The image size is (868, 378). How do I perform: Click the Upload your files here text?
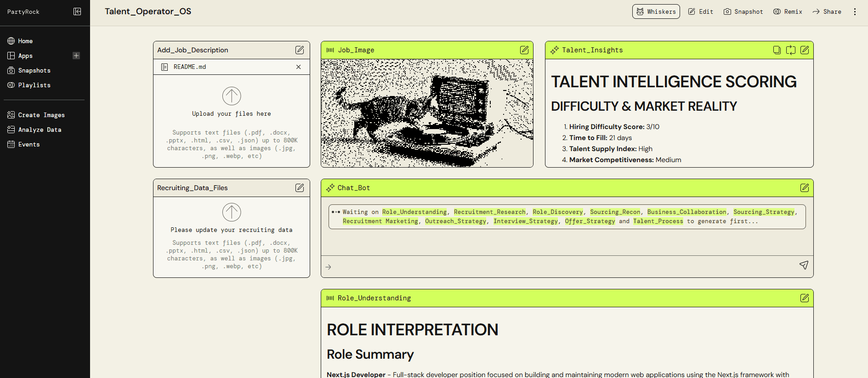pos(232,114)
